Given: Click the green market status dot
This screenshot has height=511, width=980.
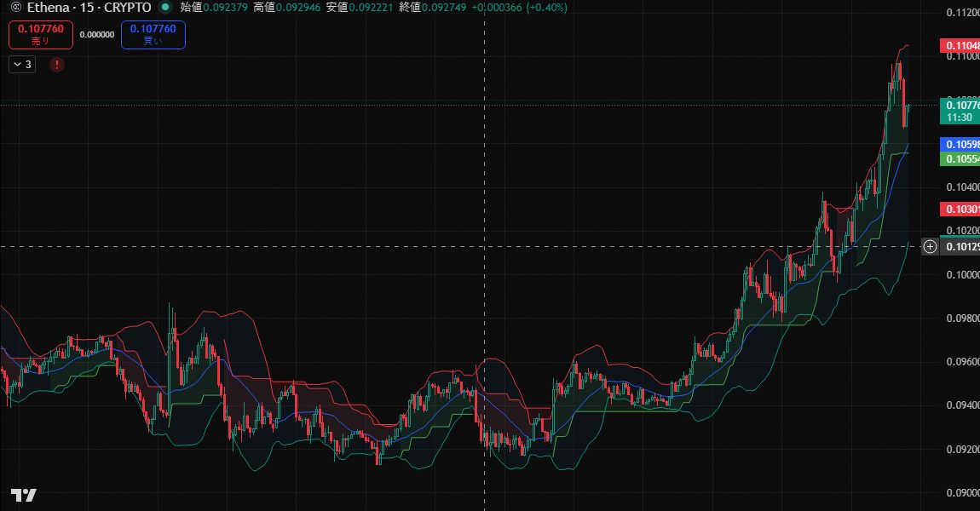Looking at the screenshot, I should [x=165, y=8].
